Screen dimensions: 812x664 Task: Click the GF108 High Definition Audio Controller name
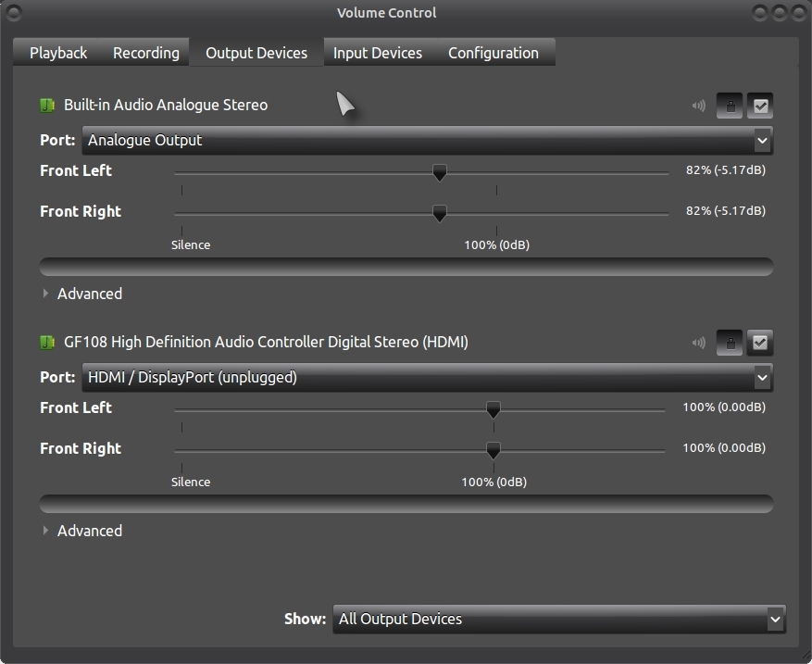point(266,343)
